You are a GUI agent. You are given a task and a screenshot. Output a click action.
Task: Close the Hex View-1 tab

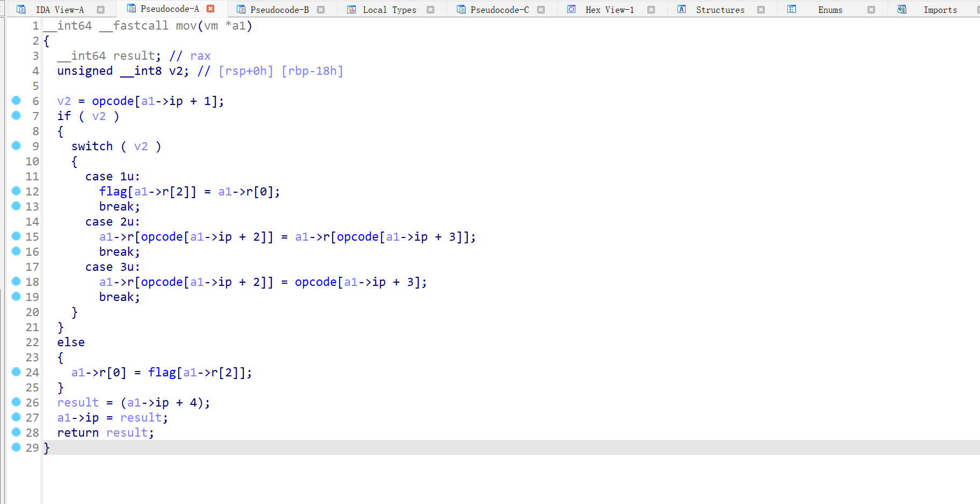(651, 10)
